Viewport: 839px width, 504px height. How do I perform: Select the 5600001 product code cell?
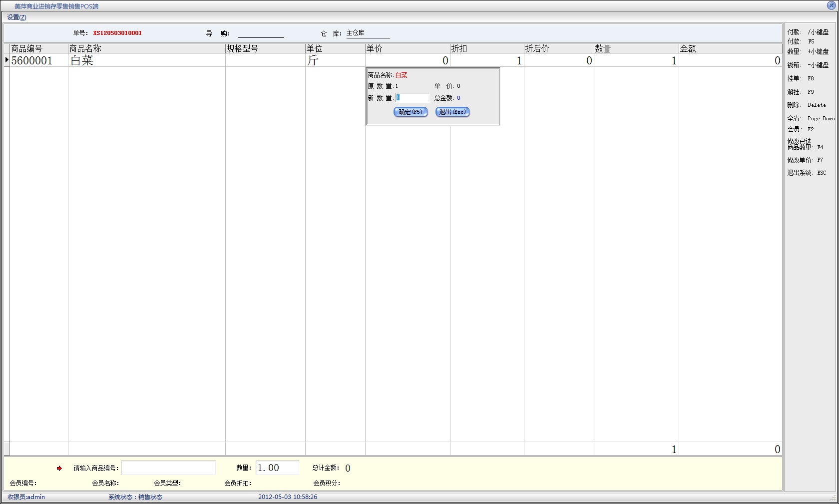click(x=39, y=60)
